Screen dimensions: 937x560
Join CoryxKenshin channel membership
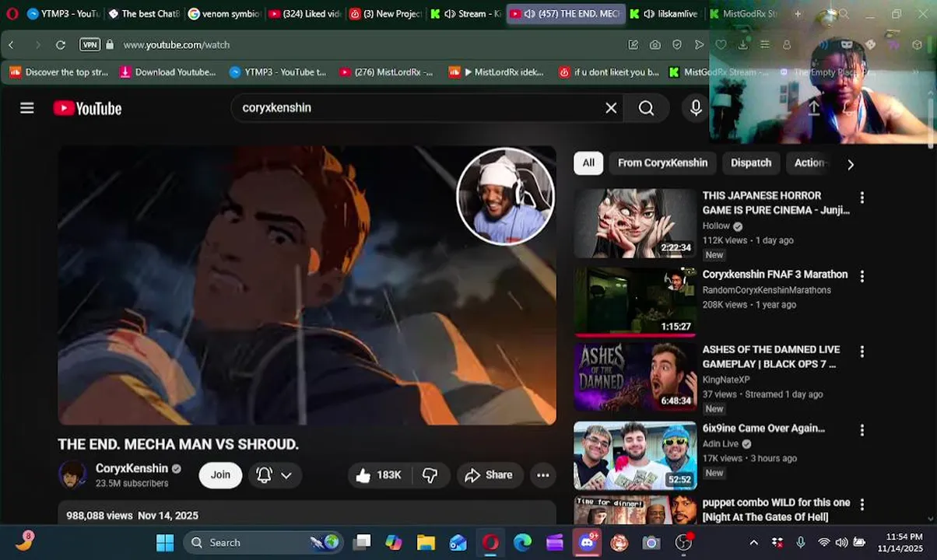click(x=220, y=475)
